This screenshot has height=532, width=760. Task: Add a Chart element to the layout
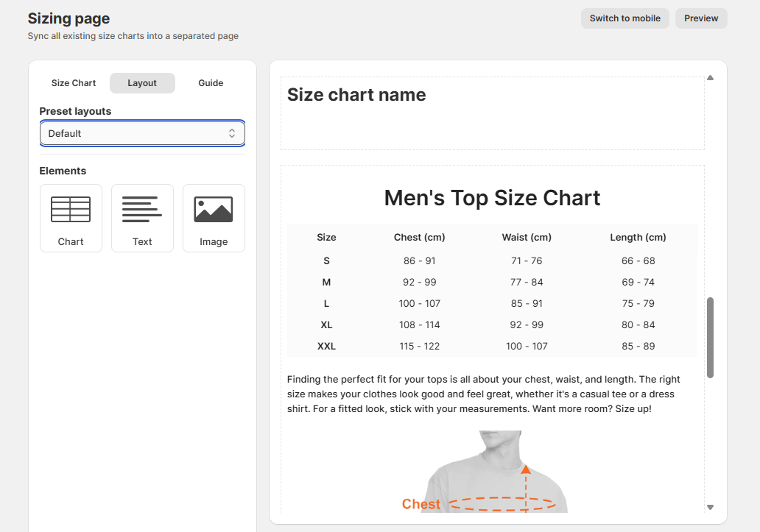(71, 218)
